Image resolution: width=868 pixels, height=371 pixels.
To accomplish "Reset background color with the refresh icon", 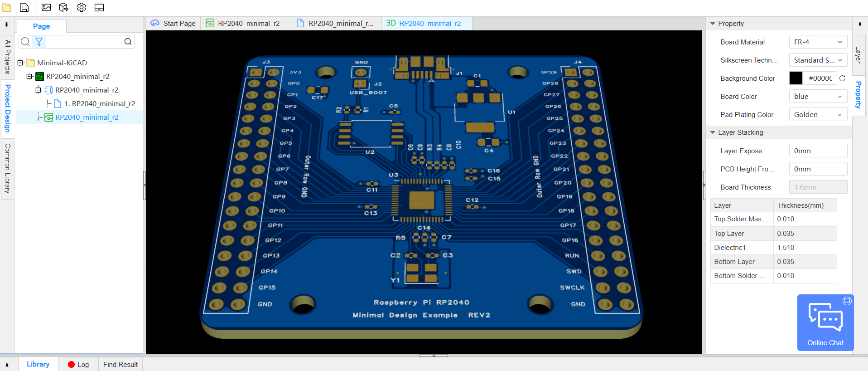I will click(842, 78).
